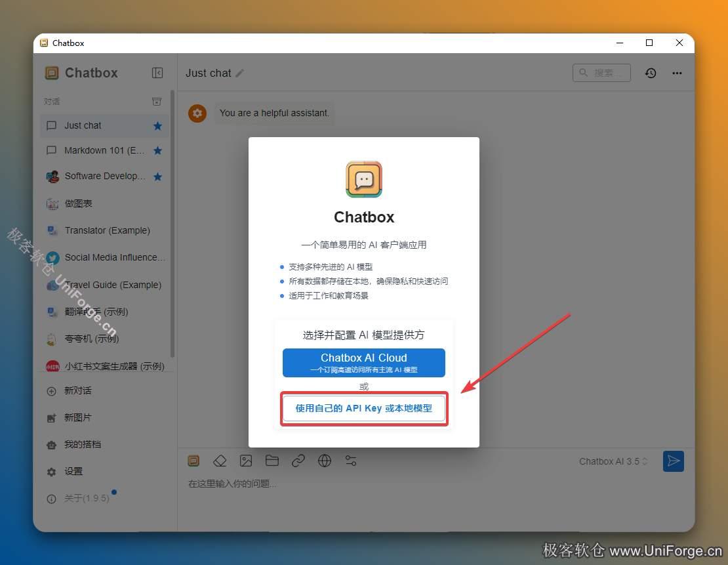The width and height of the screenshot is (728, 565).
Task: Toggle star on Markdown 101 conversation
Action: click(x=158, y=150)
